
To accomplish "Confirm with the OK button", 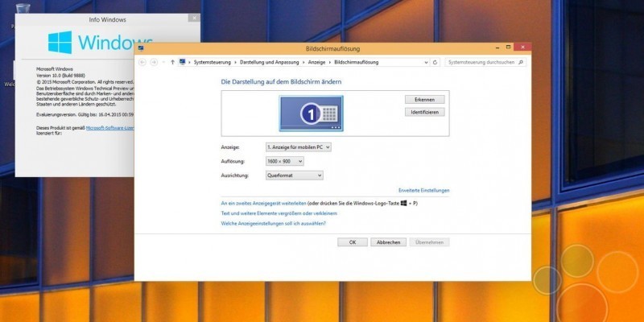I will [353, 242].
